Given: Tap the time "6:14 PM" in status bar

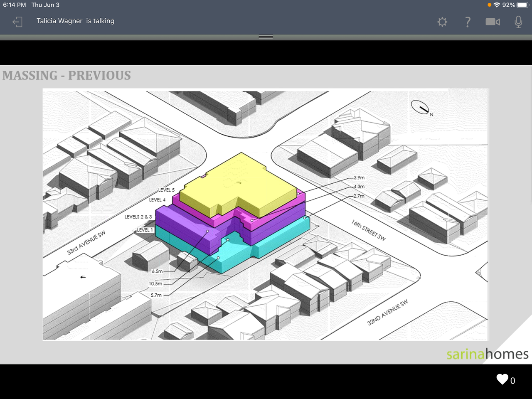Looking at the screenshot, I should tap(15, 5).
